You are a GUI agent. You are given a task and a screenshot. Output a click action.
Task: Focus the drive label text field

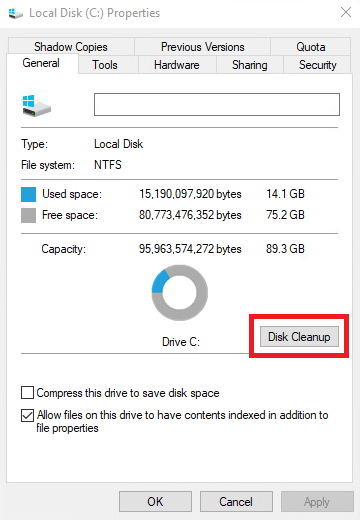click(217, 105)
